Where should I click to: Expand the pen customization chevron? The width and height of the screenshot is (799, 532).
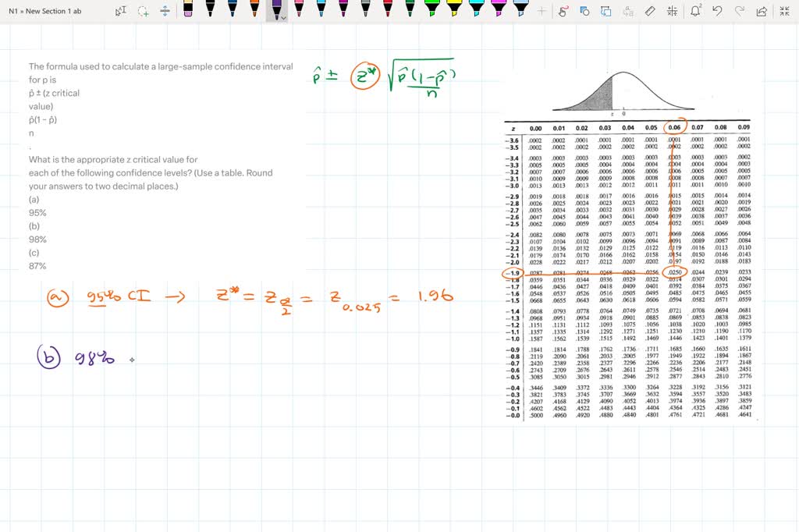click(282, 16)
